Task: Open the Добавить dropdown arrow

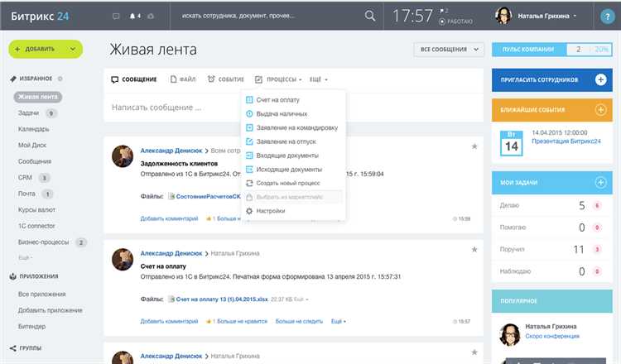Action: click(x=73, y=49)
